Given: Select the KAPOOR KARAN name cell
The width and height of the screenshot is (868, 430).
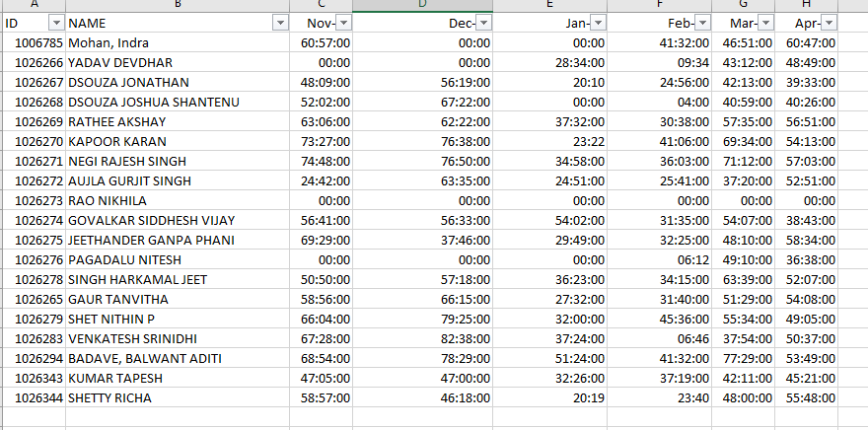Looking at the screenshot, I should click(x=178, y=142).
